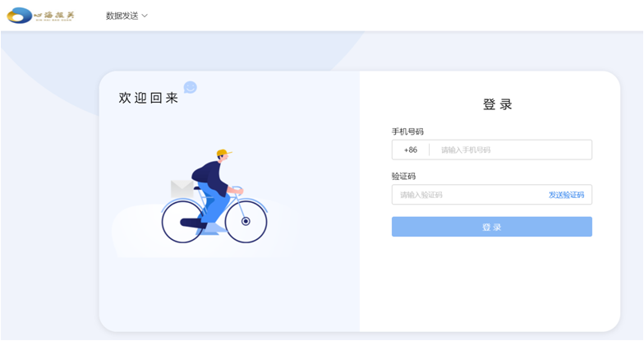Click the company logo icon in header
This screenshot has width=644, height=341.
(20, 16)
